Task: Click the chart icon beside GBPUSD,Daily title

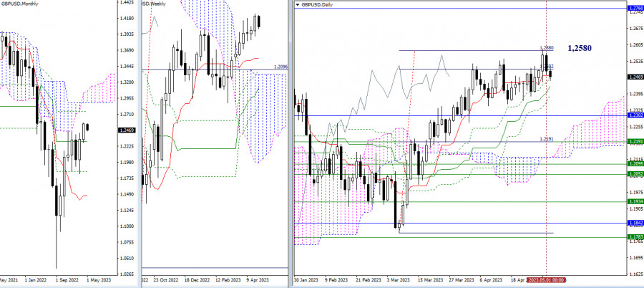Action: (298, 4)
